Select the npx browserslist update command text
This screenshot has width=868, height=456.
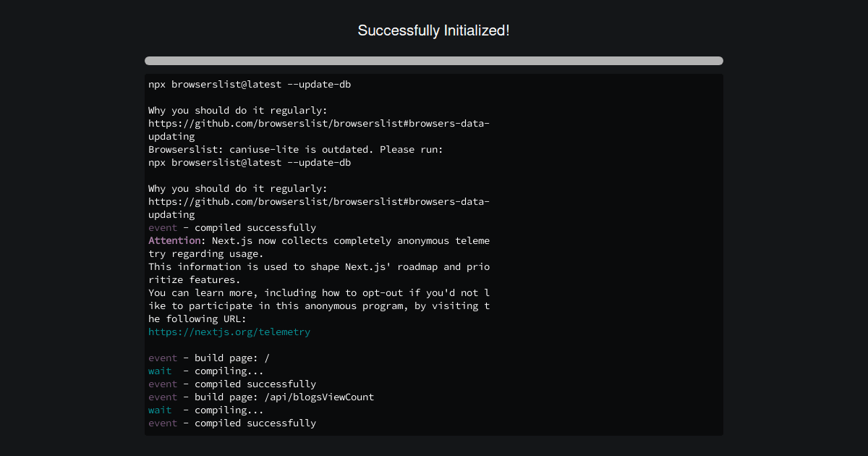249,84
